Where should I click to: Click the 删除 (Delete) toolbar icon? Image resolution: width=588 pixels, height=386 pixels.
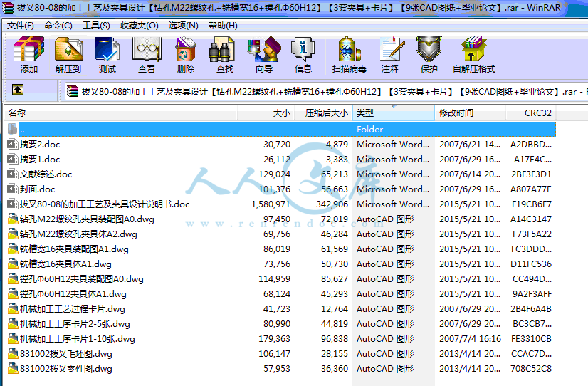click(186, 49)
